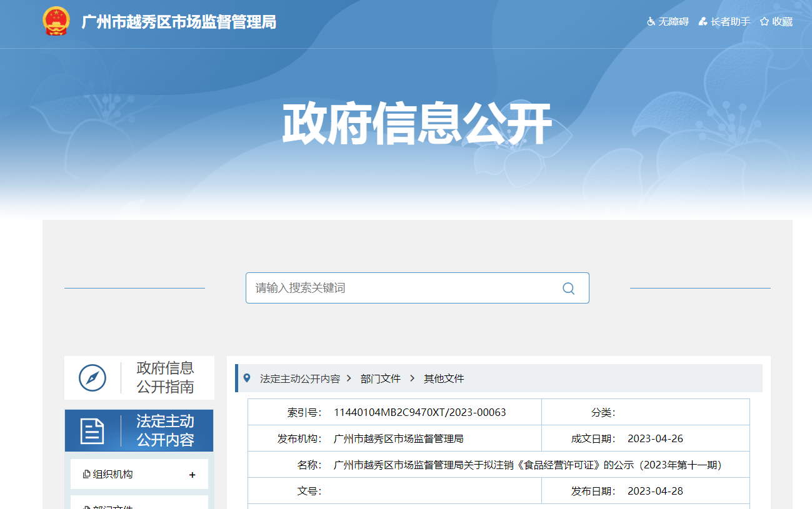The width and height of the screenshot is (812, 509).
Task: Click the star favorite icon
Action: coord(764,21)
